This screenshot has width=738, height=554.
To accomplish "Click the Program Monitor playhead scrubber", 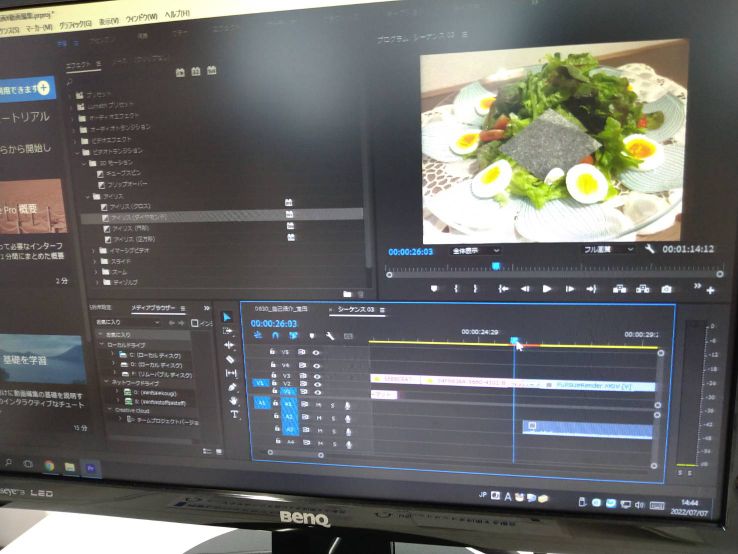I will pyautogui.click(x=495, y=266).
